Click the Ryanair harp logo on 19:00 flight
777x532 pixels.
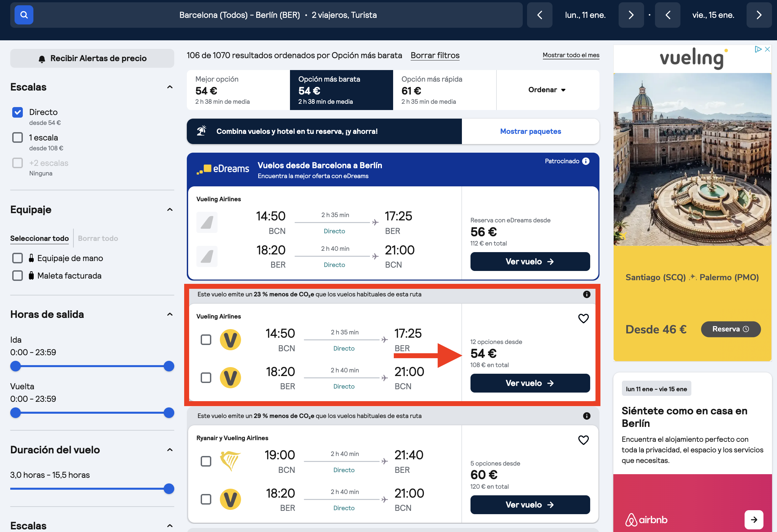(230, 461)
